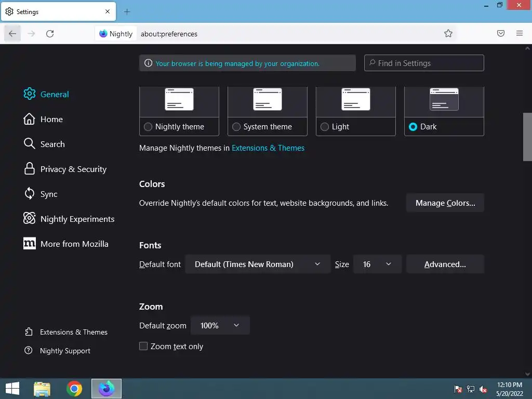
Task: Click the Mozilla m logo icon
Action: (30, 243)
